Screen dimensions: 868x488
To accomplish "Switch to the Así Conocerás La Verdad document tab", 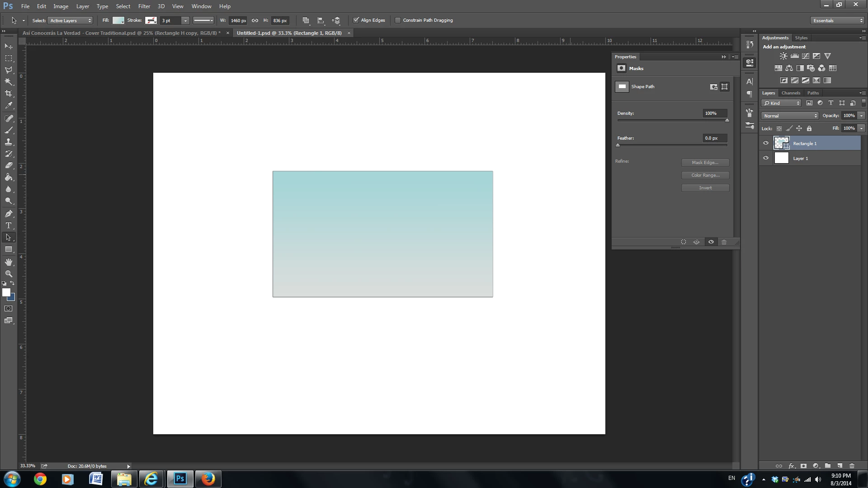I will point(121,33).
